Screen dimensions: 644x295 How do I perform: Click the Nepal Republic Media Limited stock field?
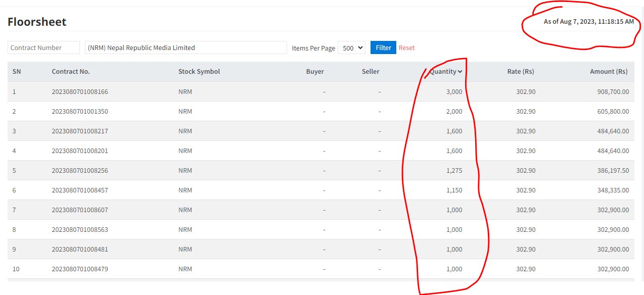(186, 47)
